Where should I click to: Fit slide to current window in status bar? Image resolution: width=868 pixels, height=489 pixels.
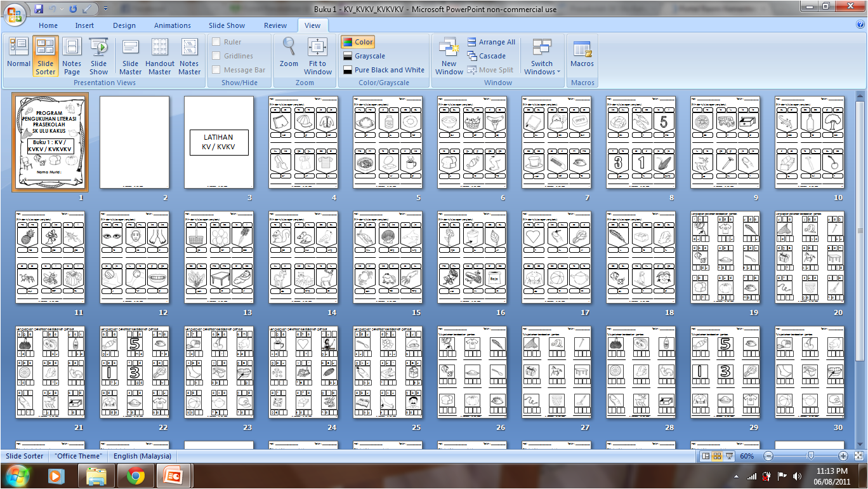[858, 456]
